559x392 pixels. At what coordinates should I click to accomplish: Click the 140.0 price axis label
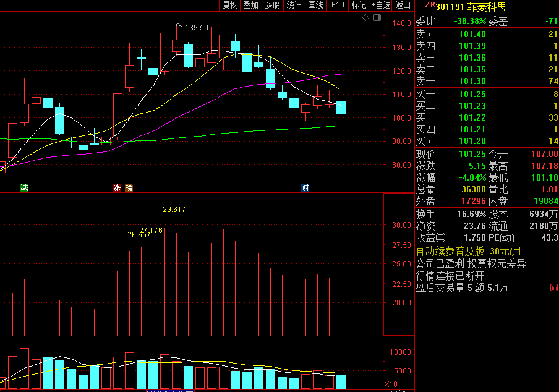click(x=401, y=23)
